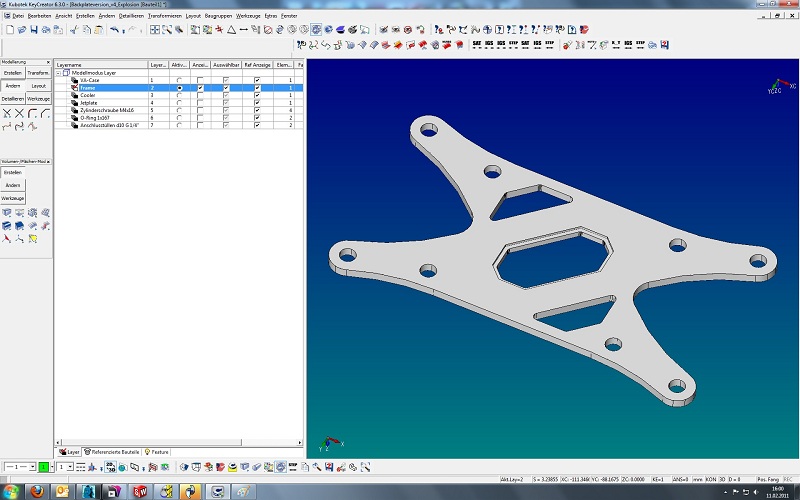Screen dimensions: 800x500
Task: Click Layout button in Modellierung palette
Action: 38,86
